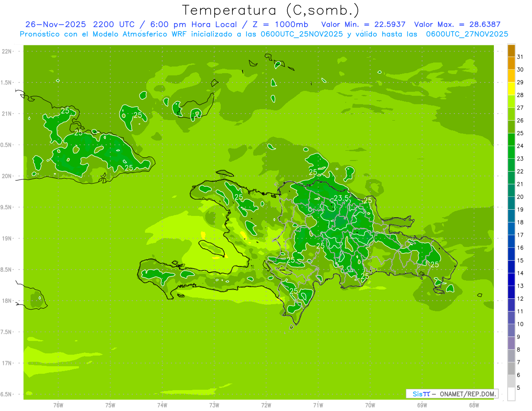
Task: Click longitude axis label '73W'
Action: 214,405
